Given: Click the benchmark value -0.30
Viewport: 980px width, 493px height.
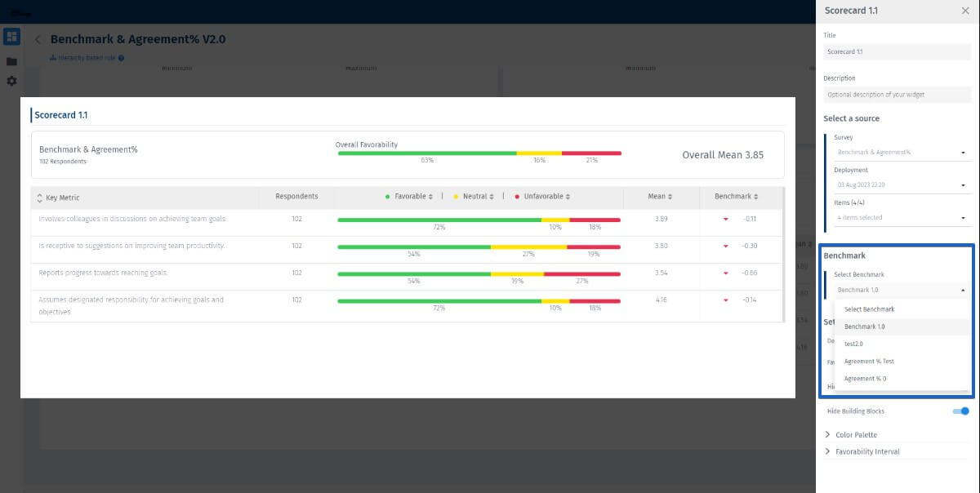Looking at the screenshot, I should [749, 246].
